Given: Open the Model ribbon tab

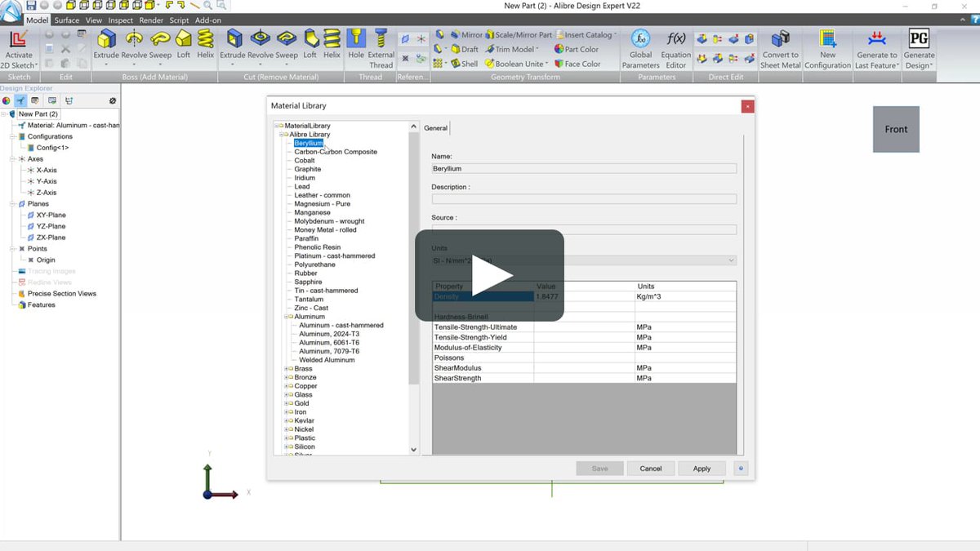Looking at the screenshot, I should pos(37,20).
